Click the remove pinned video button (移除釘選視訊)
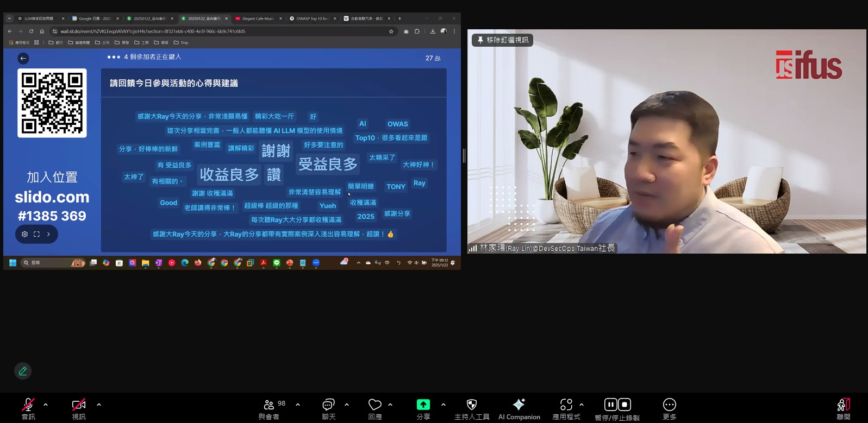 502,40
